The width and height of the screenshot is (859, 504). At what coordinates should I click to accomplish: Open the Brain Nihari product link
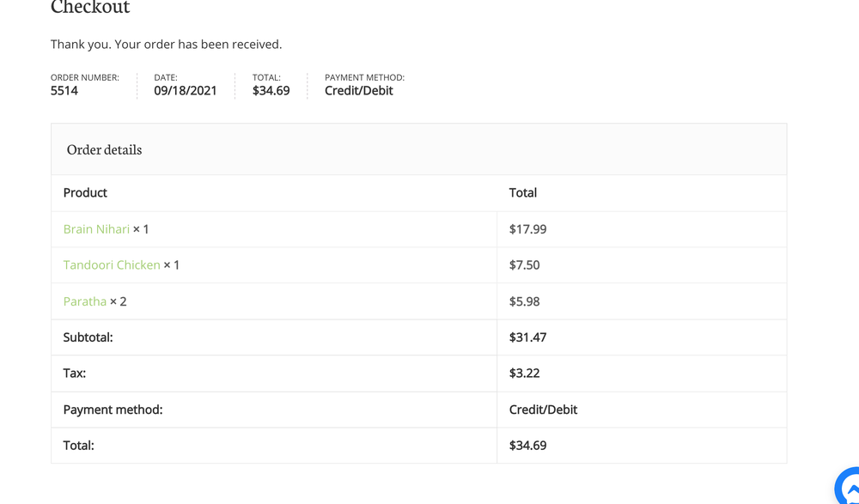pos(96,229)
